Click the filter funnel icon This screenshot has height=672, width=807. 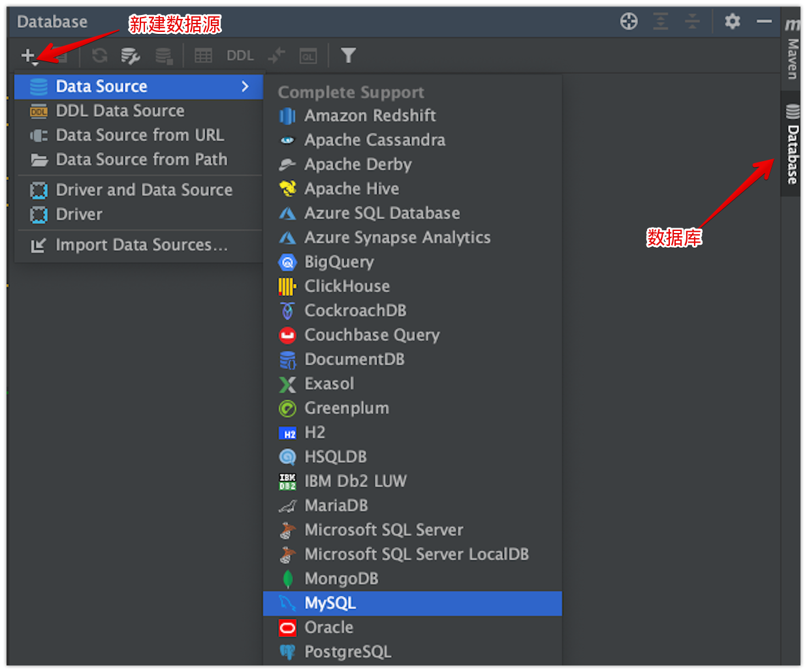tap(348, 56)
